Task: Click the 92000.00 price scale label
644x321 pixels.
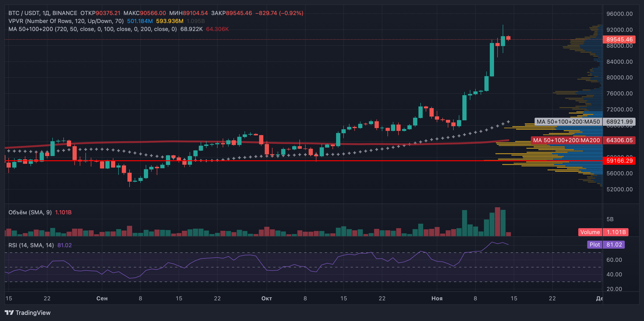Action: [619, 30]
